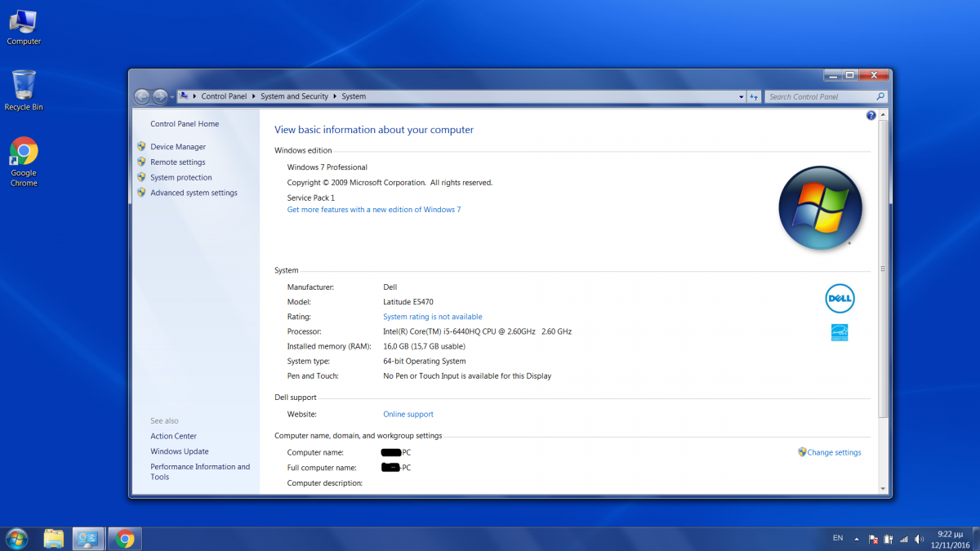
Task: Open the Windows Start menu
Action: pos(16,539)
